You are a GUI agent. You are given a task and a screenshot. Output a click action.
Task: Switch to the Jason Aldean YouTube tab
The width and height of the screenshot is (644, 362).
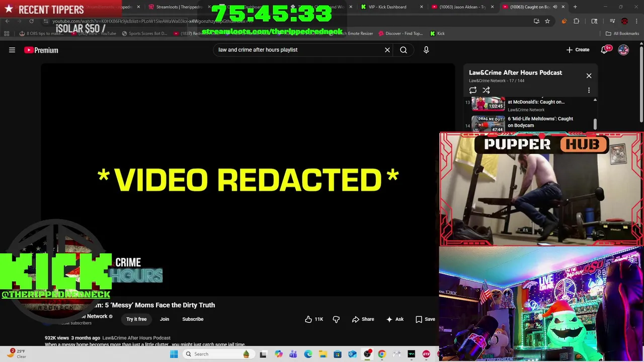click(x=461, y=7)
